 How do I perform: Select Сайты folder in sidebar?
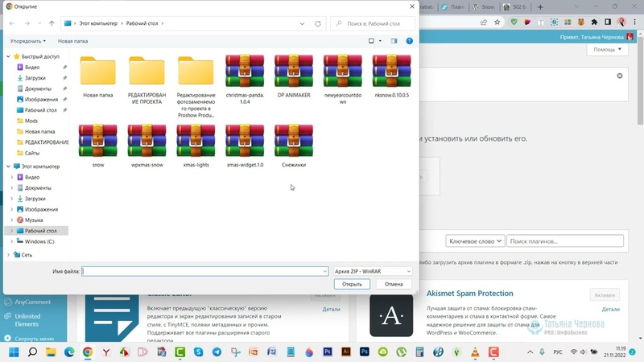click(32, 153)
